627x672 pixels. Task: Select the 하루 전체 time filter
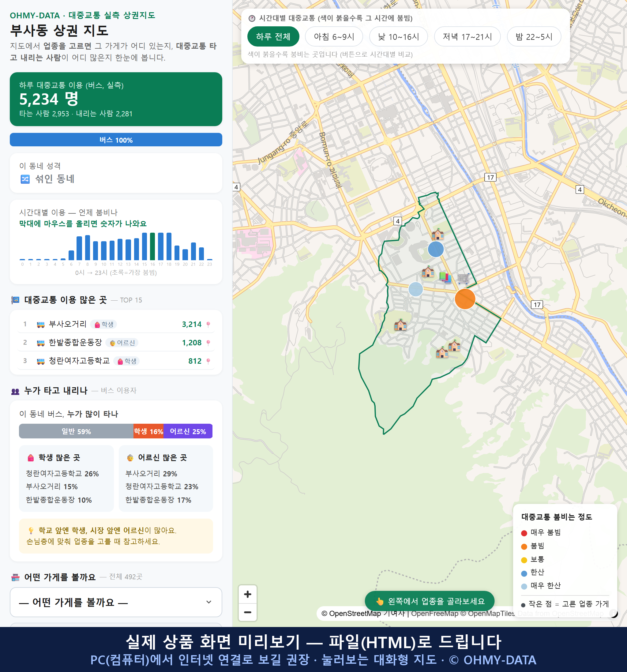(273, 36)
